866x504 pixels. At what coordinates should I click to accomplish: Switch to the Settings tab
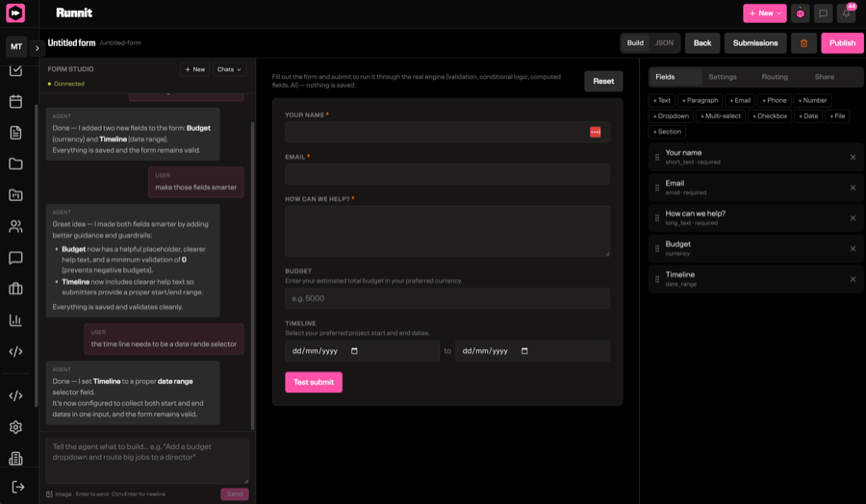(723, 77)
